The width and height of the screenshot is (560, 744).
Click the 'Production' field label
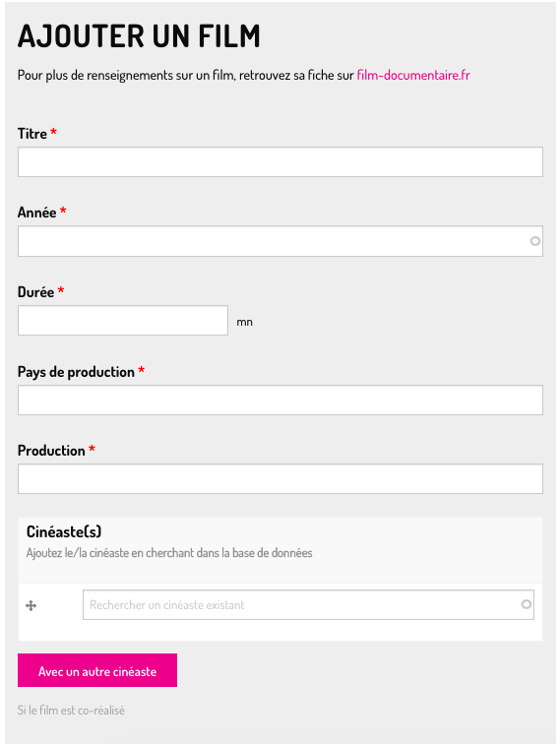point(51,451)
